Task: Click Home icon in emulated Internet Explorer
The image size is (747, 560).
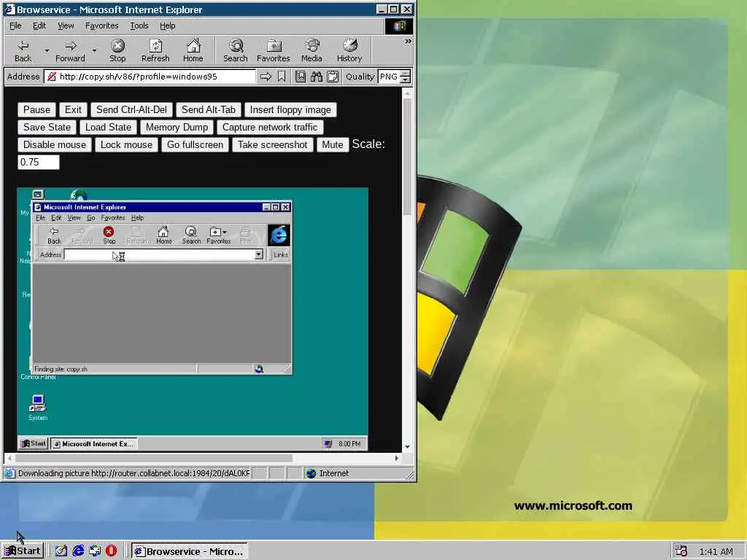Action: click(164, 235)
